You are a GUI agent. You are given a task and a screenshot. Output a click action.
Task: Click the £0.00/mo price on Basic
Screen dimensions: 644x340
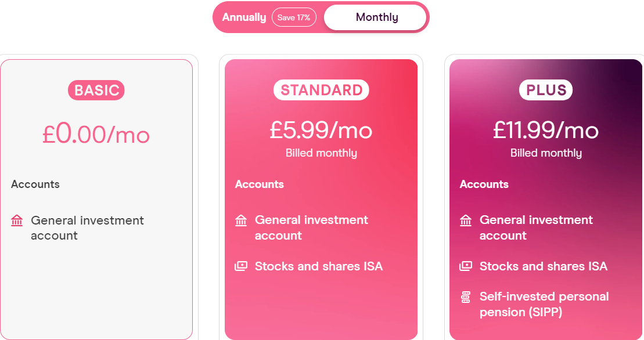click(96, 135)
